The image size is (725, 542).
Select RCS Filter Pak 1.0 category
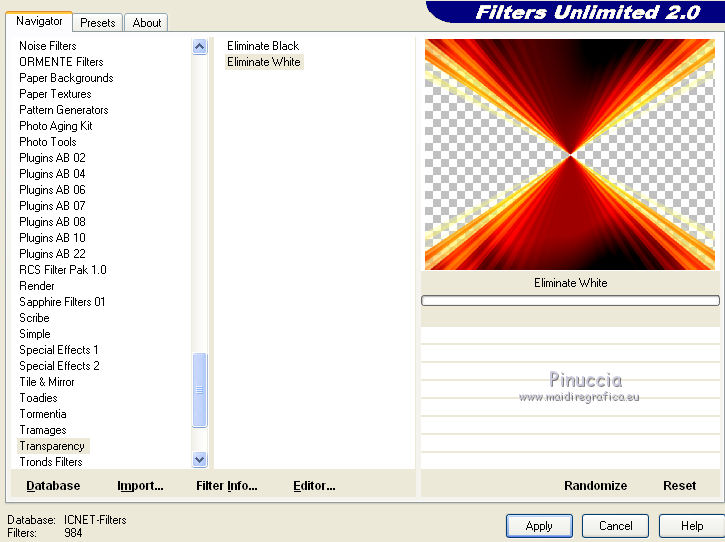[x=62, y=270]
